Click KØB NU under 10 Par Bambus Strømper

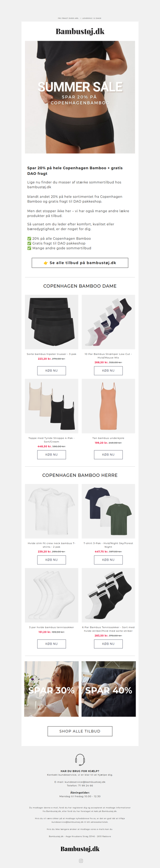108,371
